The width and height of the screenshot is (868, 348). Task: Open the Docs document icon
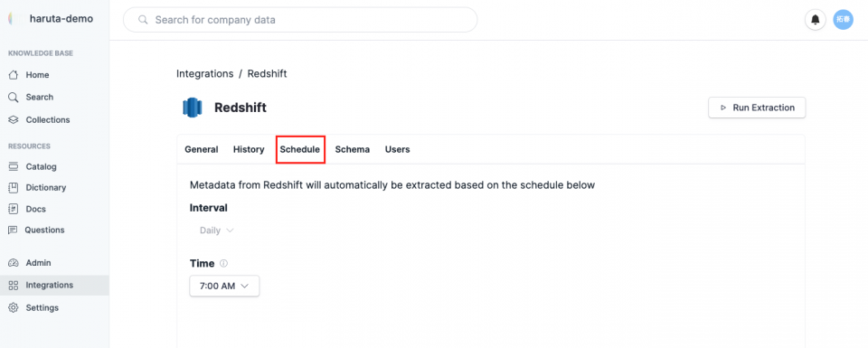(x=14, y=209)
